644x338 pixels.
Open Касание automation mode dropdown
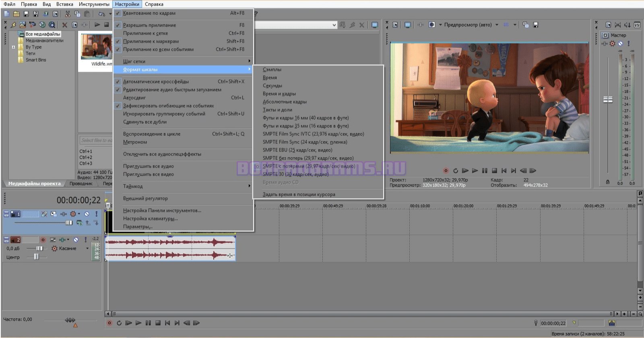point(87,249)
